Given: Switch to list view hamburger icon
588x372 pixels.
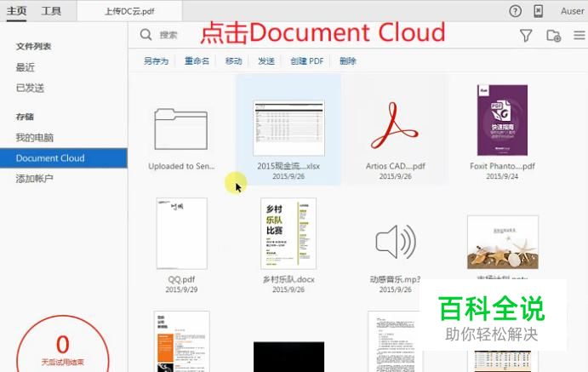Looking at the screenshot, I should (579, 35).
